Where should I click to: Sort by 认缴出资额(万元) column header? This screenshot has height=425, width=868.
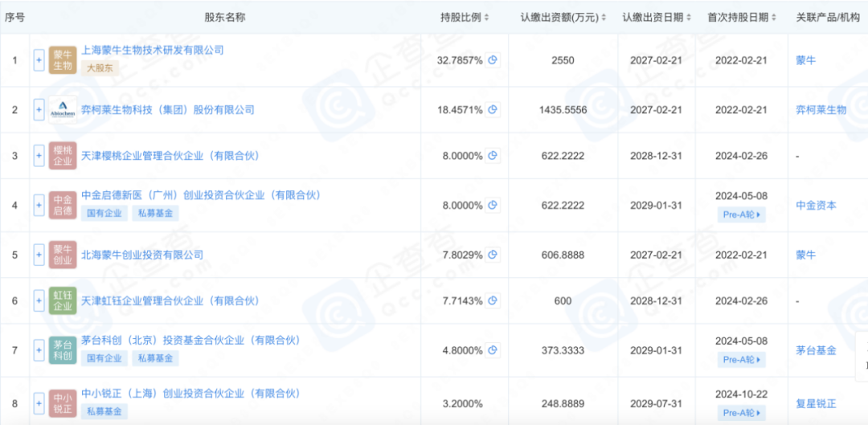[x=563, y=17]
